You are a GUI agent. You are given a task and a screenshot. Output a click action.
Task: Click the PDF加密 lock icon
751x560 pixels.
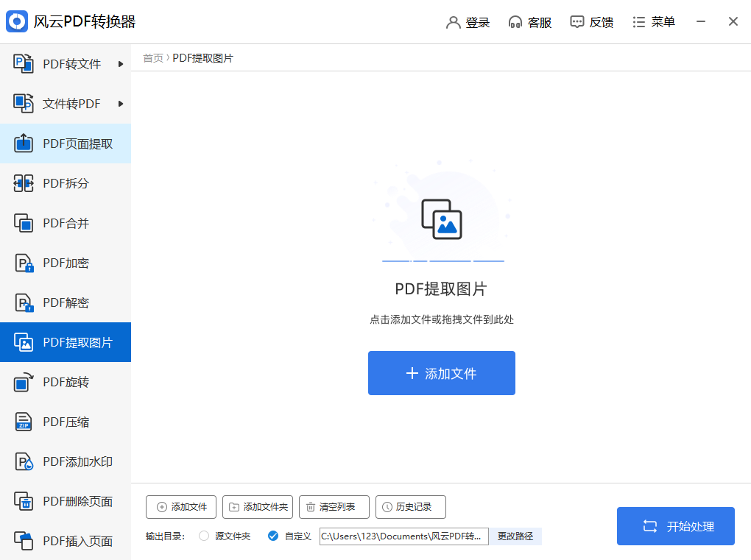point(24,263)
